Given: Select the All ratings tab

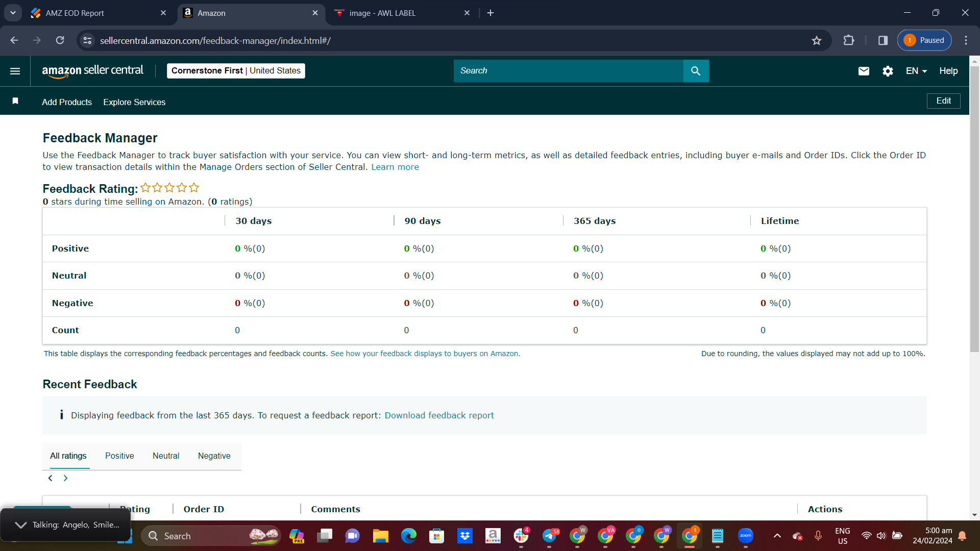Looking at the screenshot, I should (68, 456).
